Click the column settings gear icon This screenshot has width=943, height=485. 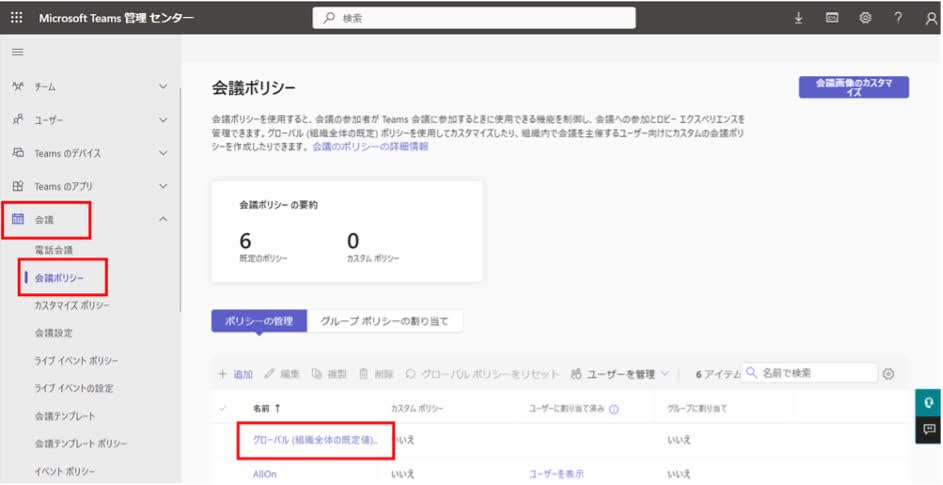888,374
